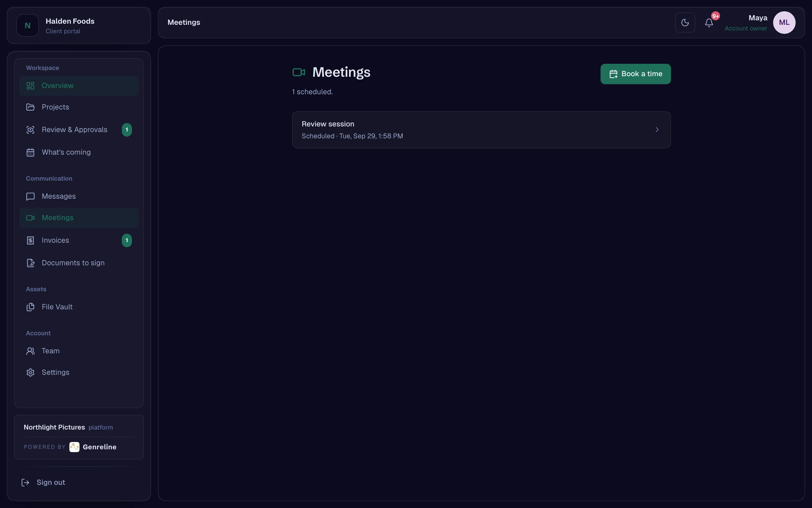Click 'Scheduled · Tue, Sep 29, 1:58 PM' text
The width and height of the screenshot is (812, 508).
pos(352,136)
